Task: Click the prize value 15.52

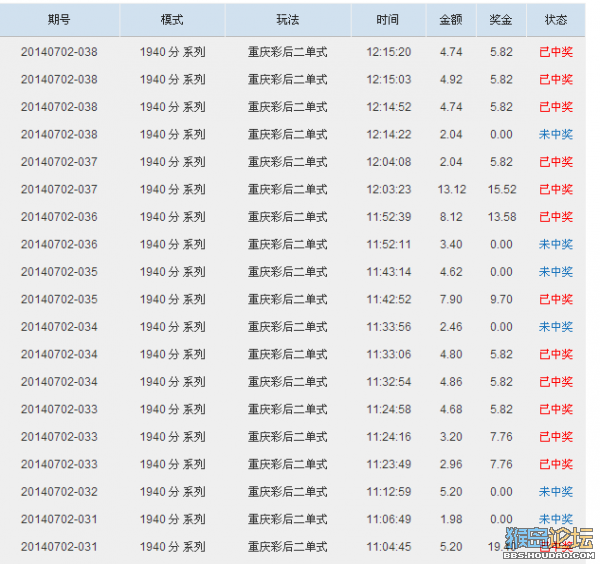Action: coord(502,189)
